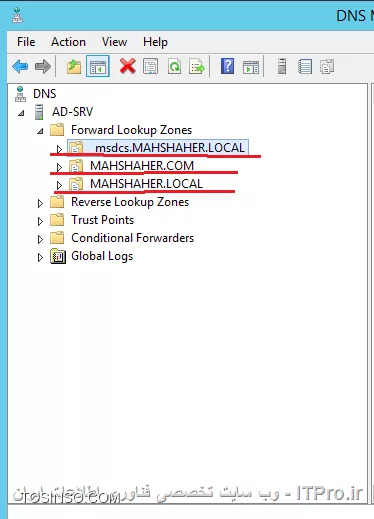374x519 pixels.
Task: Click the Trust Points folder icon
Action: click(x=57, y=220)
